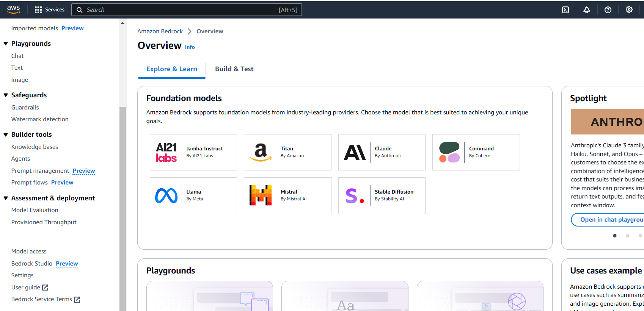Click the Llama by Meta card title
Screen dimensions: 644x311
pyautogui.click(x=194, y=192)
